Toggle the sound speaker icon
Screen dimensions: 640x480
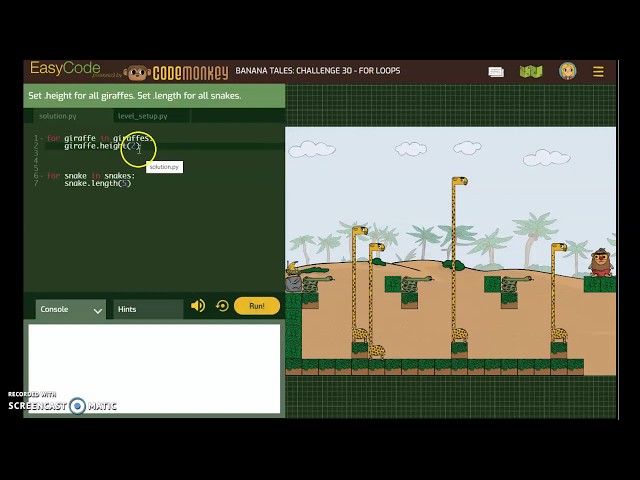click(198, 306)
